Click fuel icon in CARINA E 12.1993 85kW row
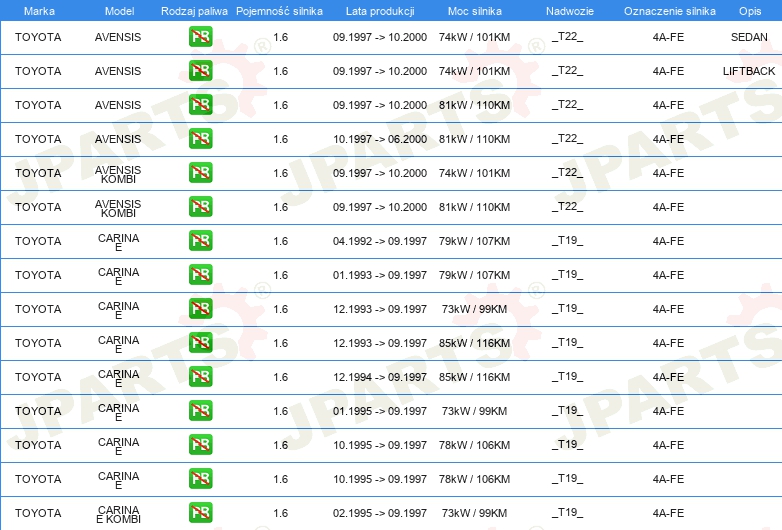This screenshot has width=782, height=530. pyautogui.click(x=200, y=343)
